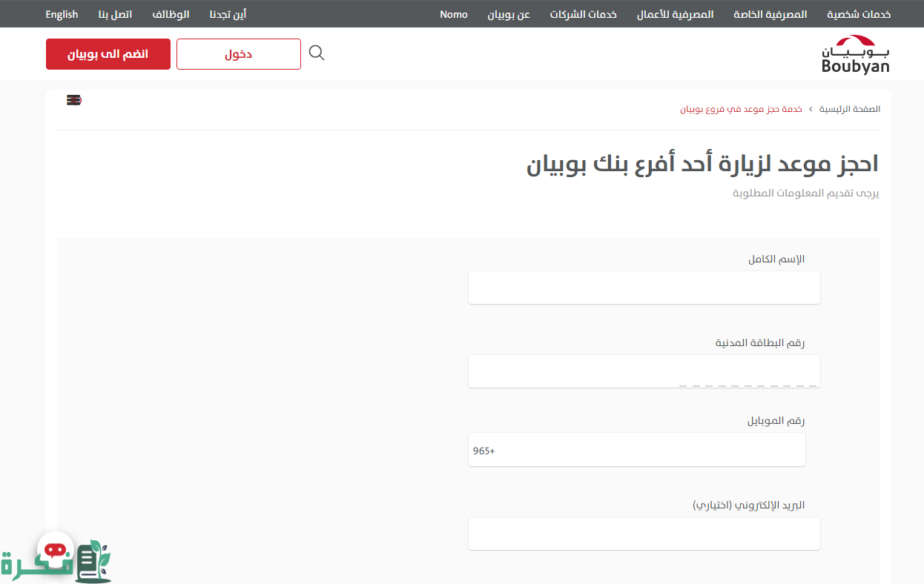This screenshot has width=924, height=584.
Task: Open the اتصل بنا contact link
Action: pos(115,14)
